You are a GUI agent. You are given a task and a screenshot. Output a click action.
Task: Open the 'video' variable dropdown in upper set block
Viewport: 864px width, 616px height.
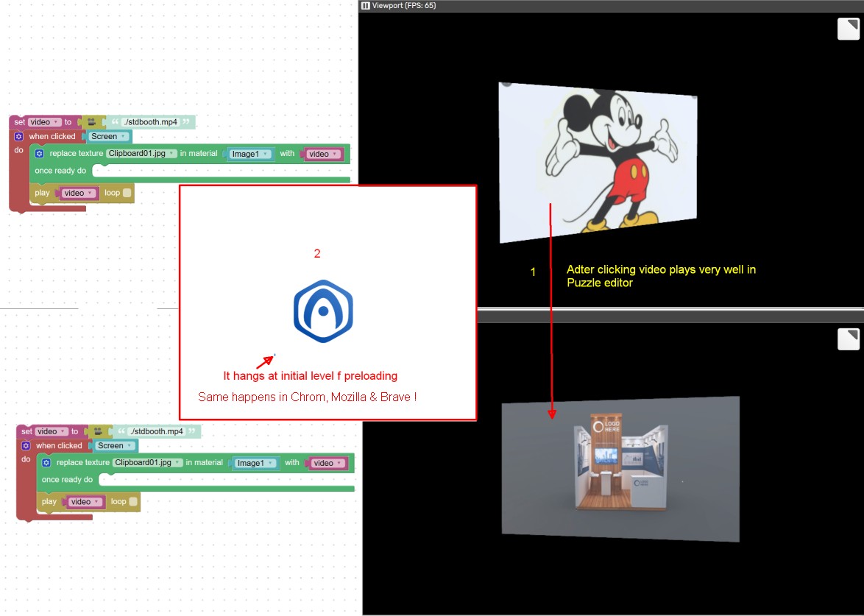[45, 121]
